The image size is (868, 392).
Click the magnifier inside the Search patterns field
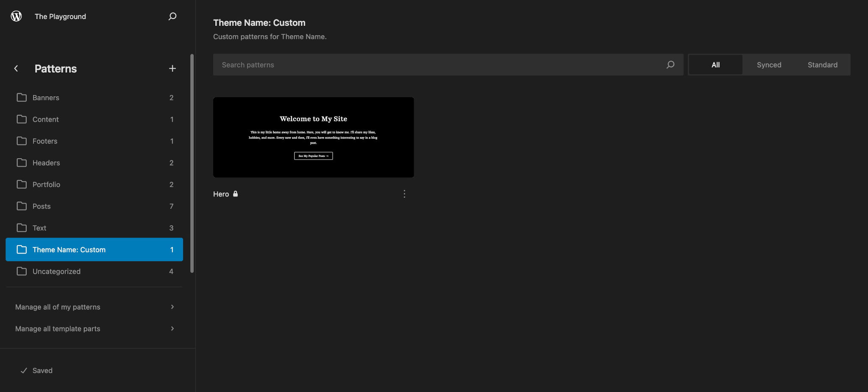[670, 64]
